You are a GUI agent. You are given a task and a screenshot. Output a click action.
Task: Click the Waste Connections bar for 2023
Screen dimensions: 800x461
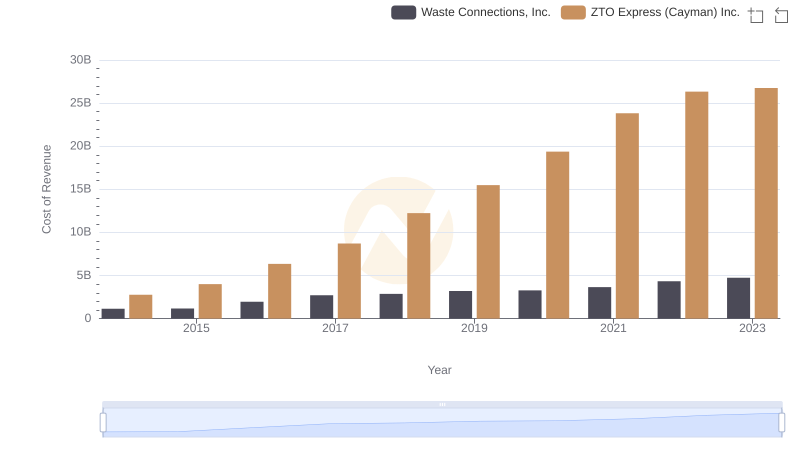[738, 298]
